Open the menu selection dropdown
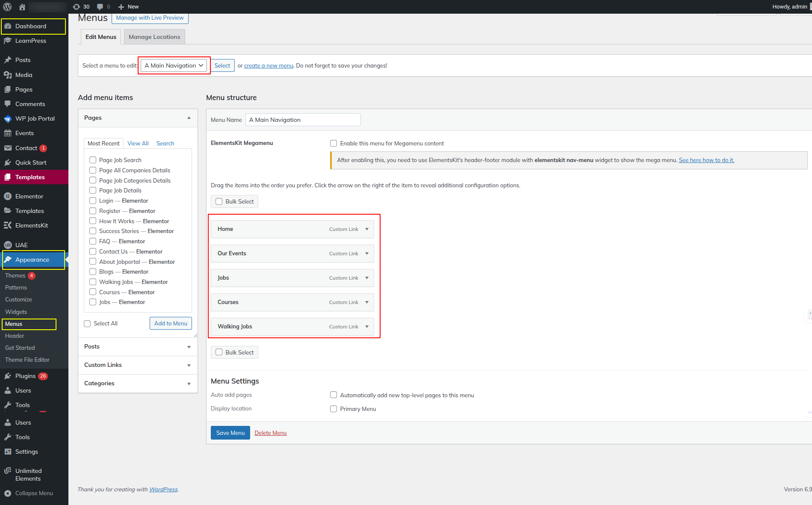The height and width of the screenshot is (505, 812). coord(174,65)
